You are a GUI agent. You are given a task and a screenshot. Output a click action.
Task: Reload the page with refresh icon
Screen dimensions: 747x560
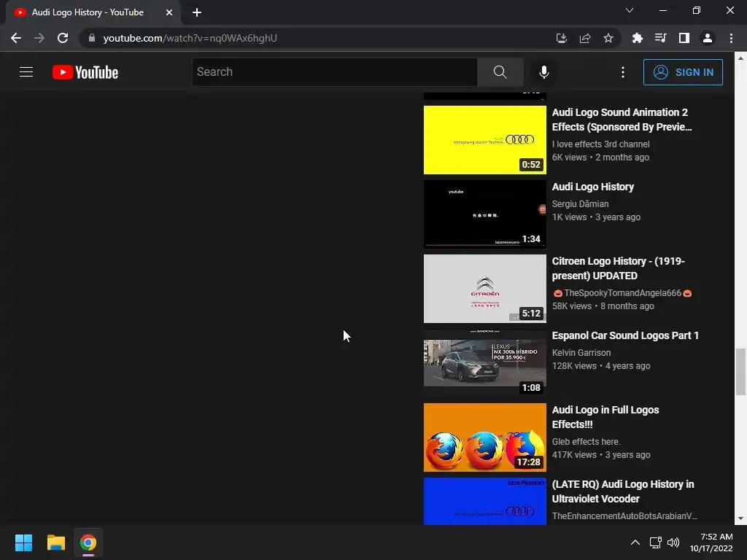click(x=63, y=38)
